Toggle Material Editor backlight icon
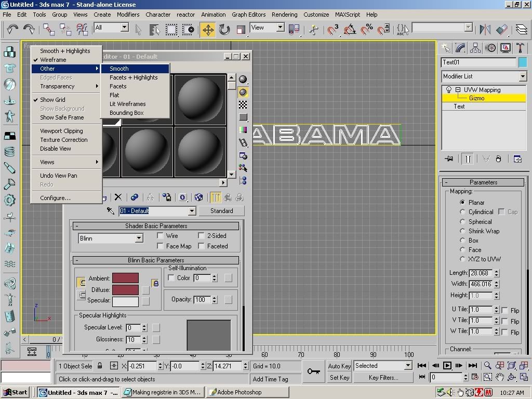The width and height of the screenshot is (532, 399). [243, 92]
